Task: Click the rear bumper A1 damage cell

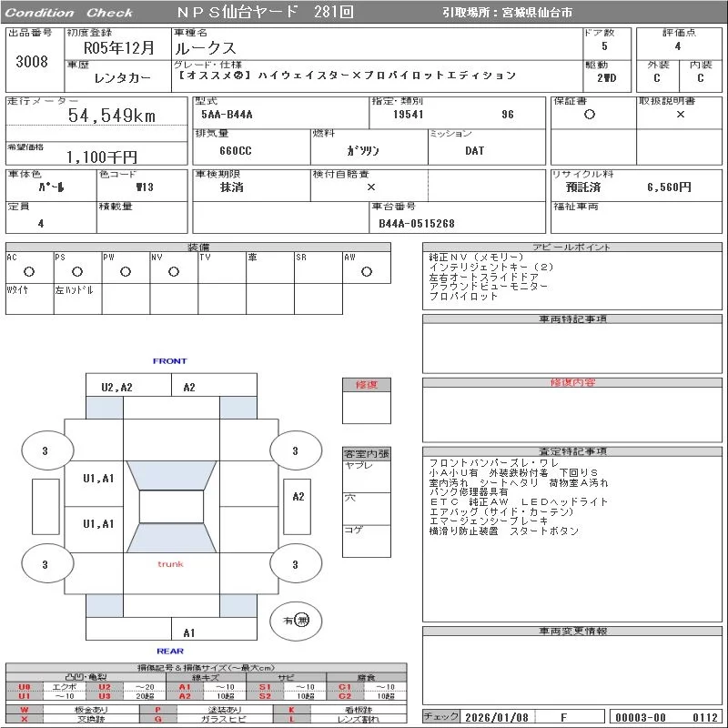Action: 189,632
